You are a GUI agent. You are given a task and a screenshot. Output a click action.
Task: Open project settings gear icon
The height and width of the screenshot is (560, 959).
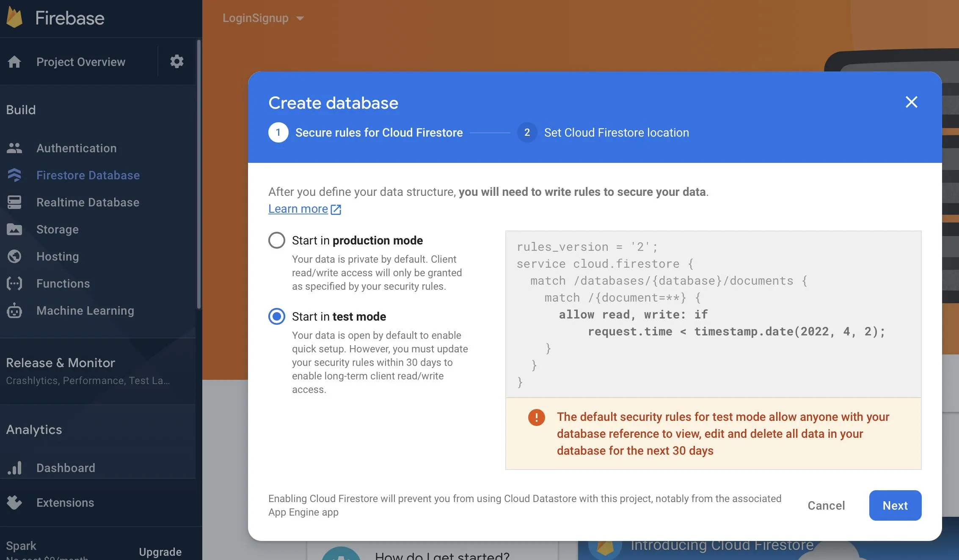pos(176,62)
